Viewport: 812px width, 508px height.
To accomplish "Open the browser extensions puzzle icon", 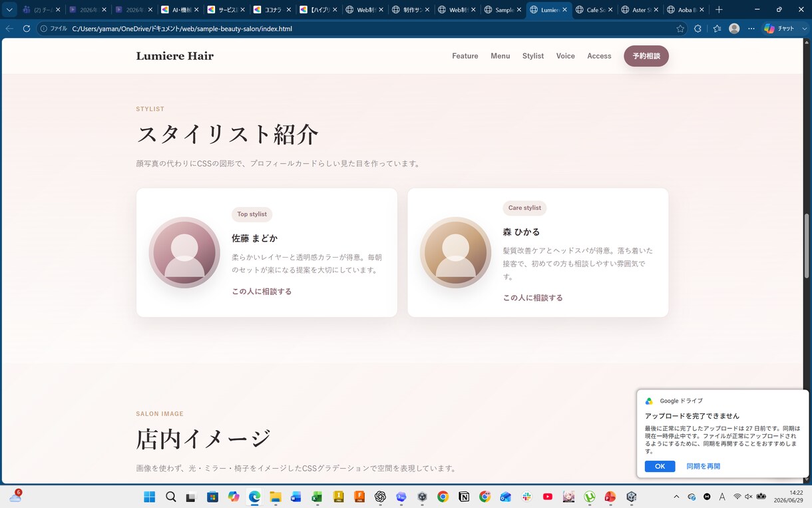I will tap(698, 29).
